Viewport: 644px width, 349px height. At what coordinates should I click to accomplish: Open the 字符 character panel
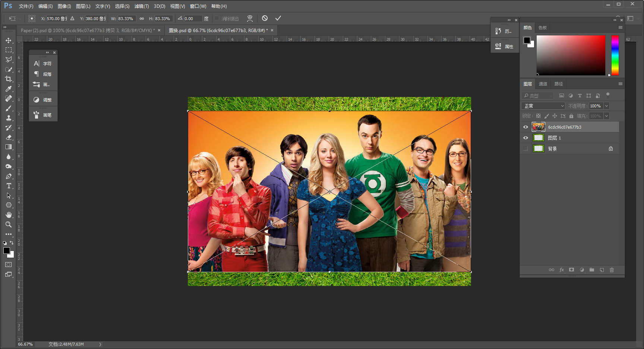(43, 64)
